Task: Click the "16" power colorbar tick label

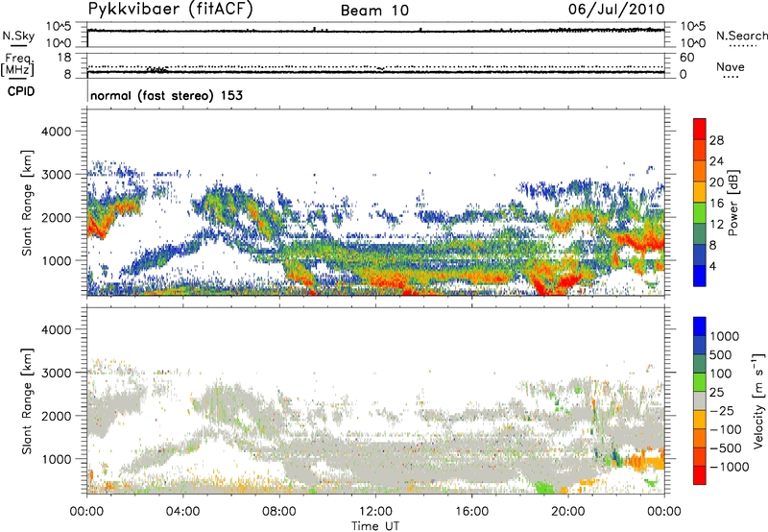Action: [716, 204]
